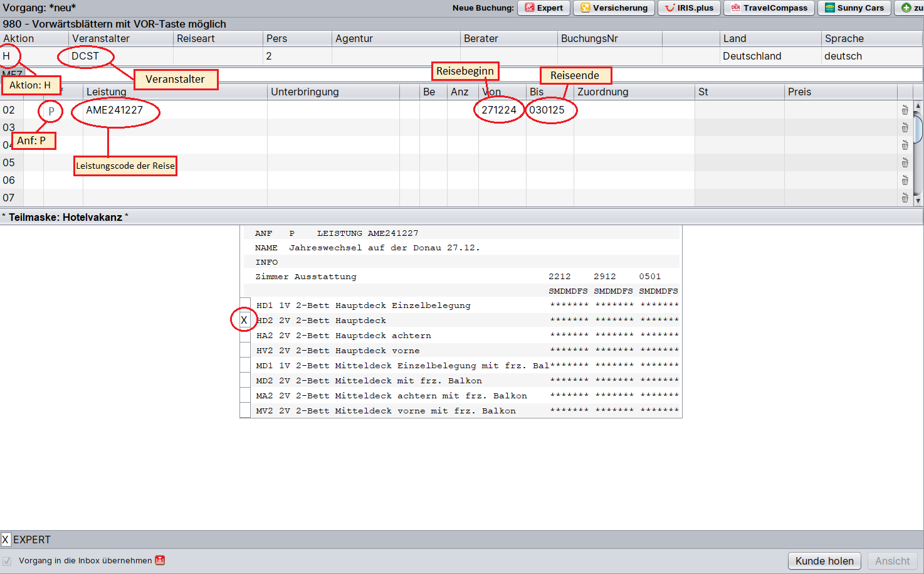Click the Preis column header

pos(799,92)
